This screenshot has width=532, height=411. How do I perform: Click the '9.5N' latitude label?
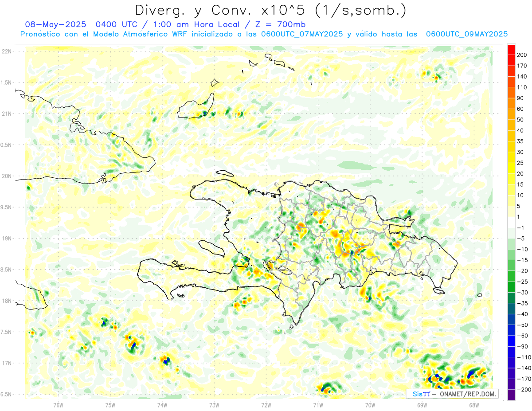(x=6, y=207)
